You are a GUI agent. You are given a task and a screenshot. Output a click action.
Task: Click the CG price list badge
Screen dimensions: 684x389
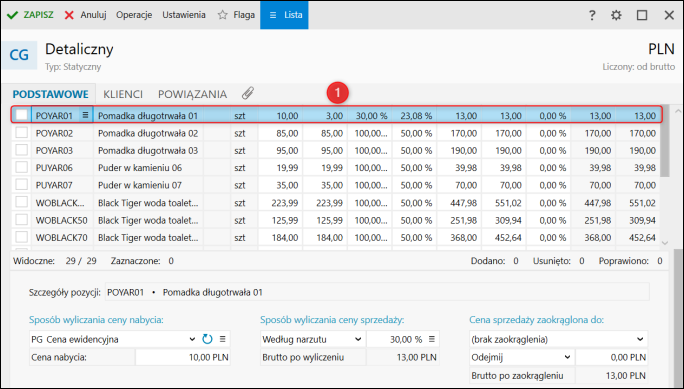point(19,55)
